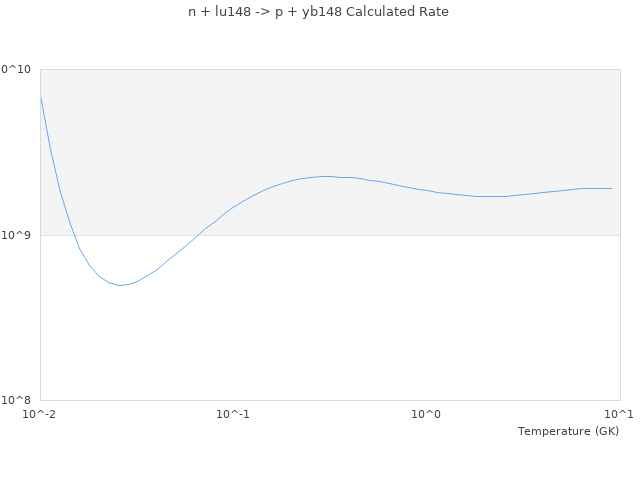Click the lowest point of the blue curve

(x=120, y=285)
